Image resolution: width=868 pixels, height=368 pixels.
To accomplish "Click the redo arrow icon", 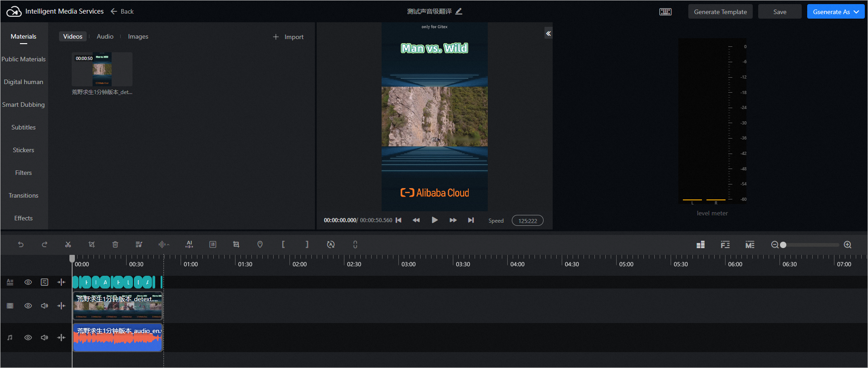I will point(44,244).
